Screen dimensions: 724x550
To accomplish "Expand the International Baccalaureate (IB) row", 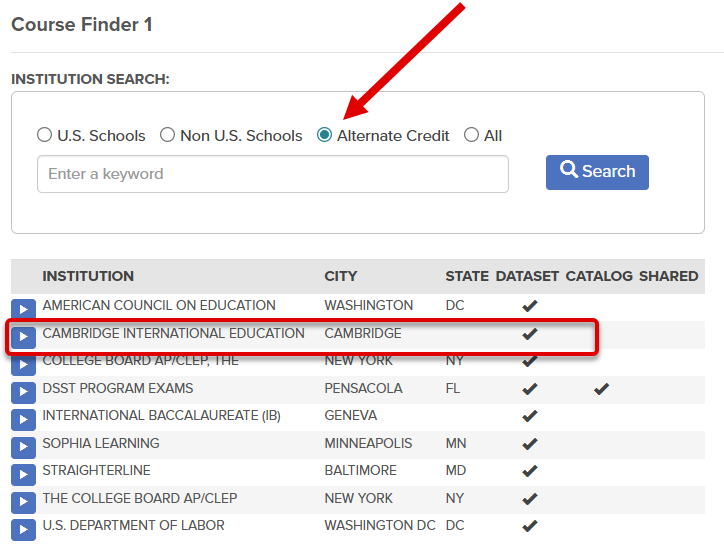I will click(24, 420).
